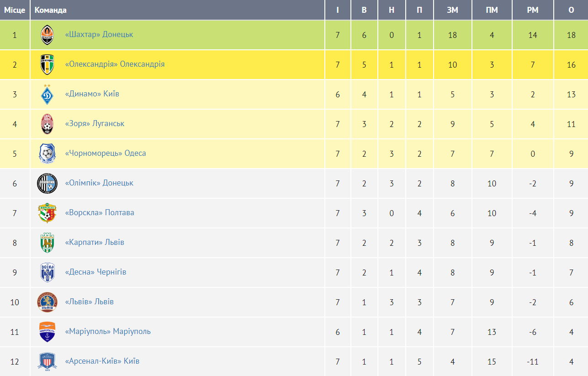Image resolution: width=588 pixels, height=376 pixels.
Task: Open the «Львів» Львів team link
Action: tap(90, 302)
